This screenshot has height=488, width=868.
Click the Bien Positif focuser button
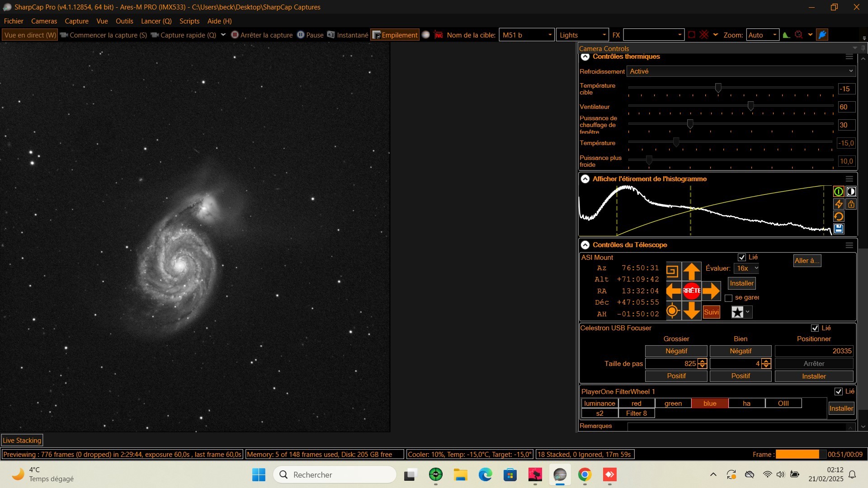point(741,376)
